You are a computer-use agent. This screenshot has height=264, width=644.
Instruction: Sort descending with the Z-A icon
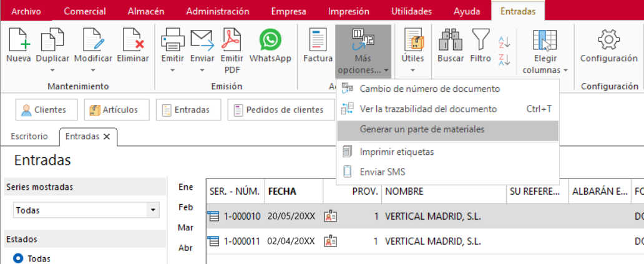click(x=504, y=59)
